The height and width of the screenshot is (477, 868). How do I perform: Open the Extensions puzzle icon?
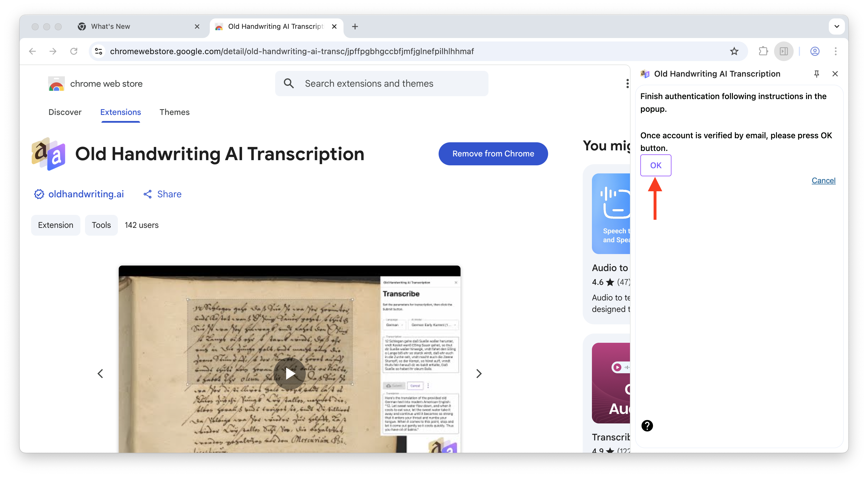[763, 51]
